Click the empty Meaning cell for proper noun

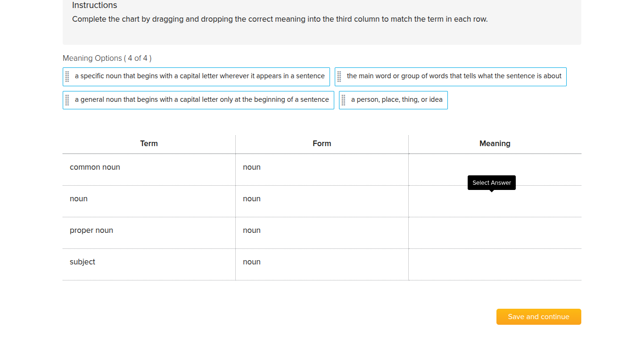tap(495, 233)
